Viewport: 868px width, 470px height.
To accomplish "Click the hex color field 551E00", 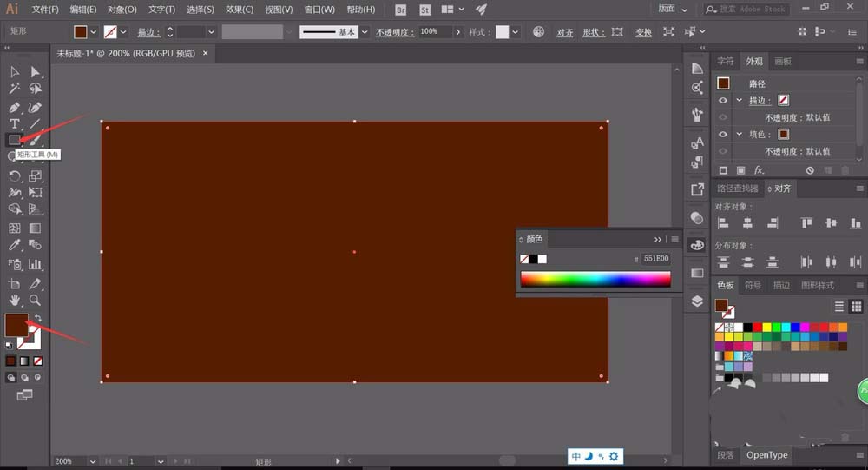I will [x=656, y=258].
